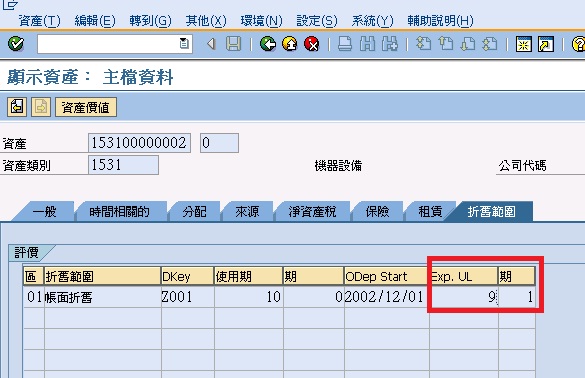585x378 pixels.
Task: Click the Find binoculars icon
Action: [367, 44]
